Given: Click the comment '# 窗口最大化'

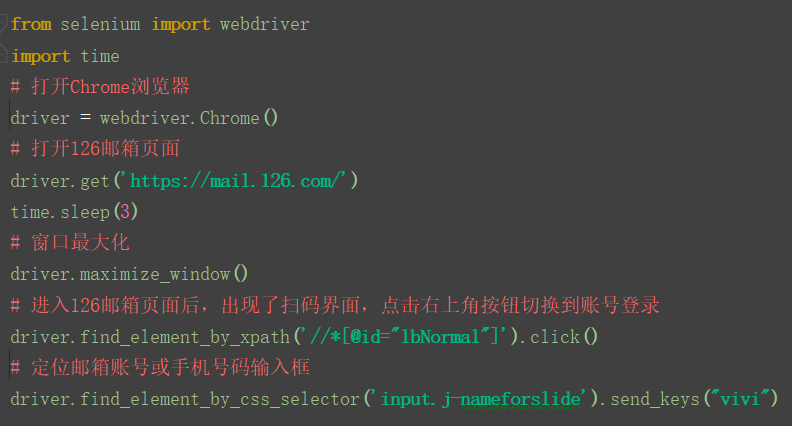Looking at the screenshot, I should (x=70, y=242).
